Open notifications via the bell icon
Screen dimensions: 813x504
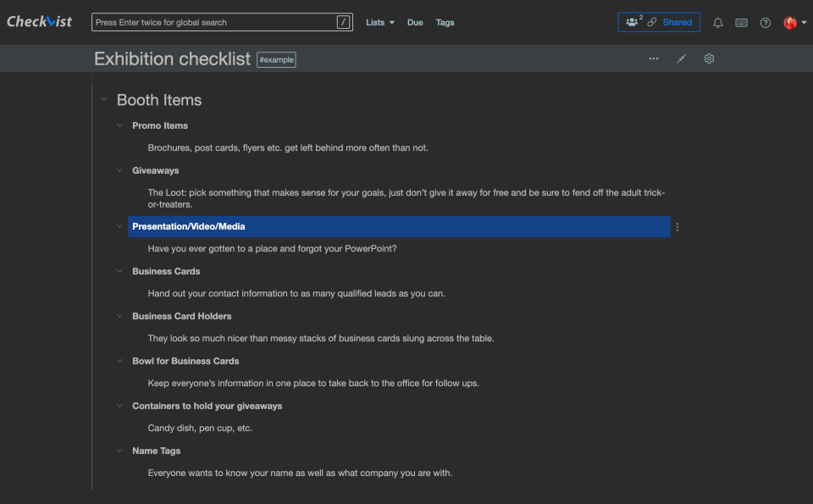(717, 22)
